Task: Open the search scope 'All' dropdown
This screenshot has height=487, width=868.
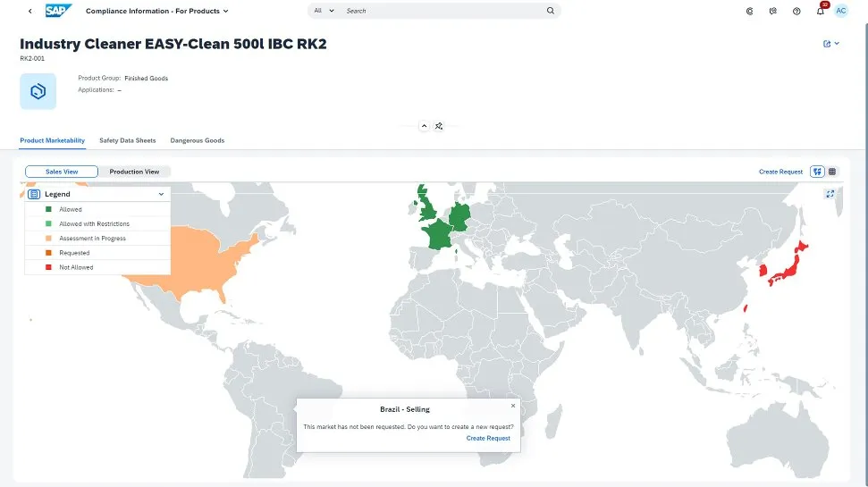Action: pos(324,11)
